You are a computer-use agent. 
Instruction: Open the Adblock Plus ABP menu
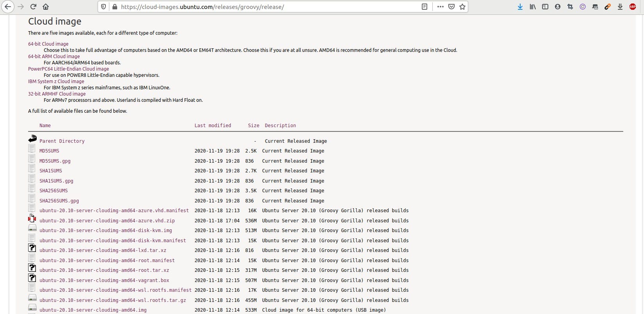click(x=633, y=7)
